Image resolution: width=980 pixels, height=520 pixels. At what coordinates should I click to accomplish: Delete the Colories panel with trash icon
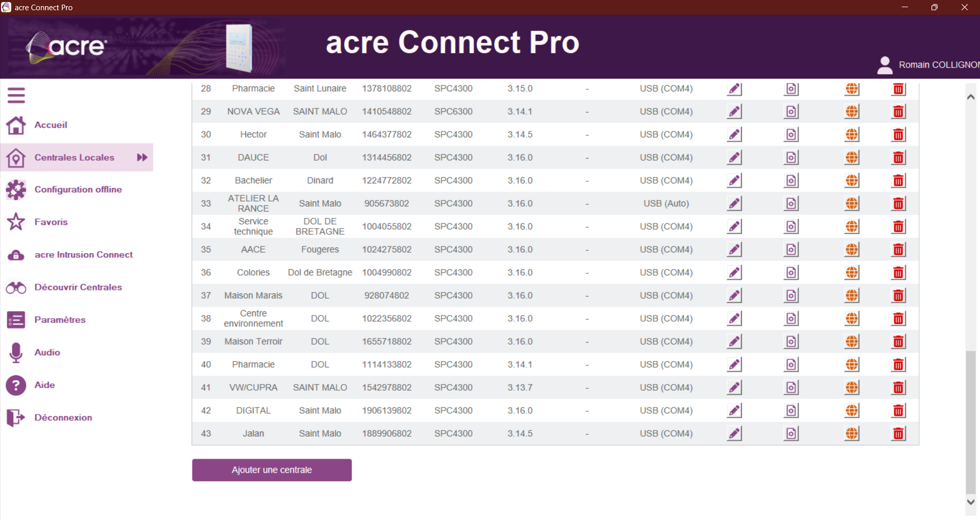pos(898,273)
